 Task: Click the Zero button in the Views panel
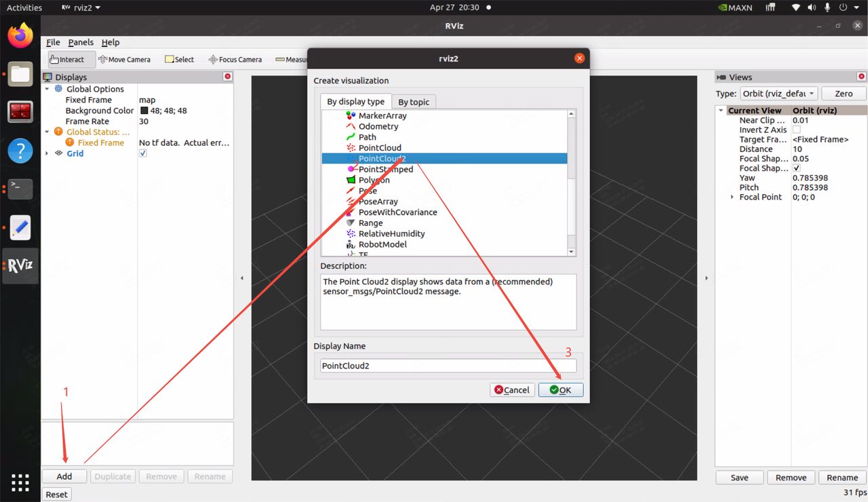tap(844, 94)
